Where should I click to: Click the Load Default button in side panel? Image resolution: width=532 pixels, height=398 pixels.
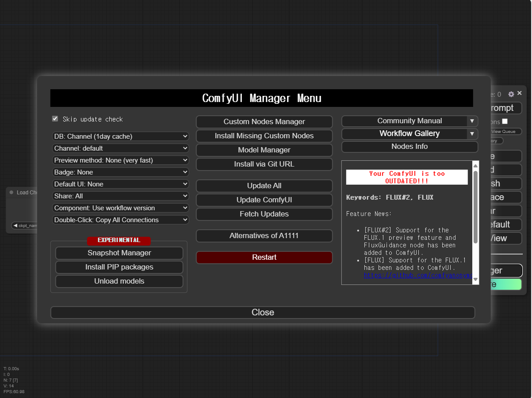tap(506, 224)
